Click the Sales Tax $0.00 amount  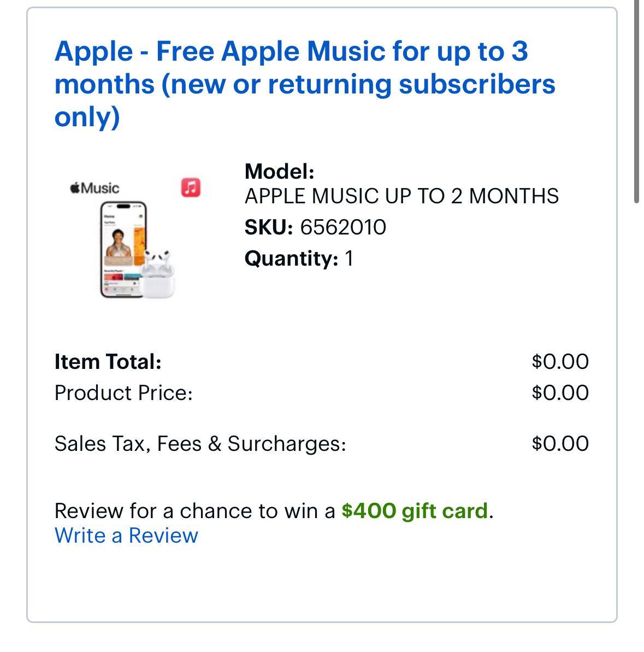pos(560,444)
